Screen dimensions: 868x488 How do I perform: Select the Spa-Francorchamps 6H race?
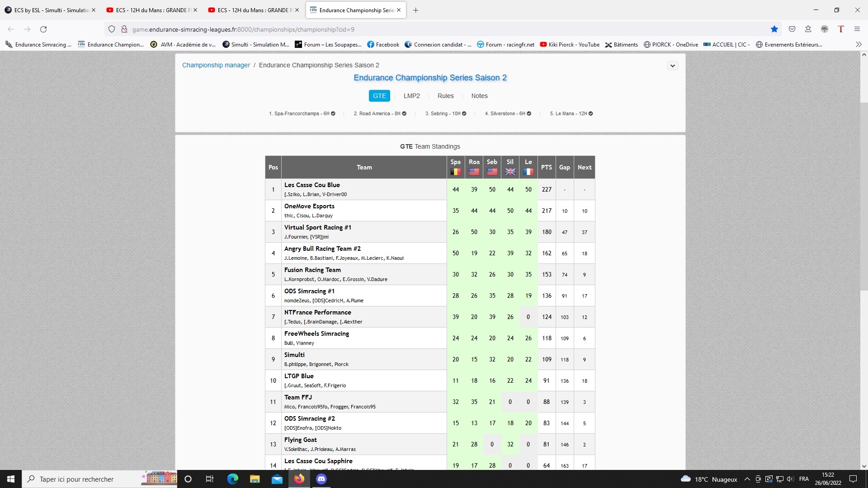point(302,113)
